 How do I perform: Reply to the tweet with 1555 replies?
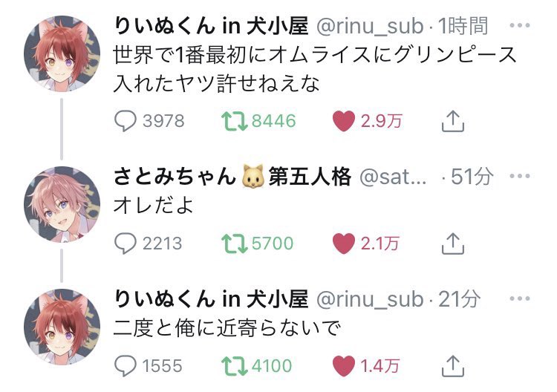pos(129,365)
